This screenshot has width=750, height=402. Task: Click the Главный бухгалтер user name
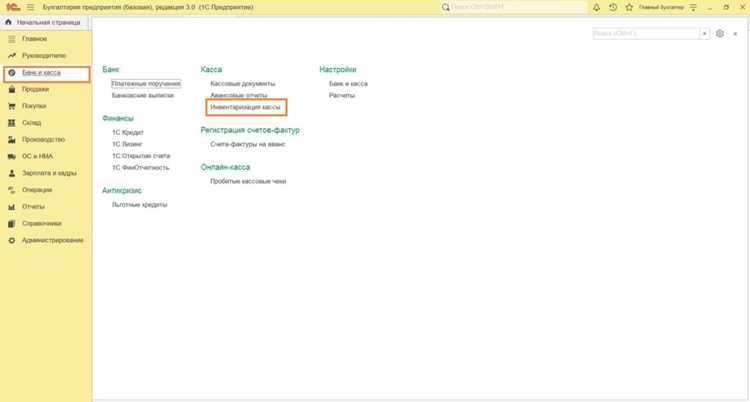point(661,7)
